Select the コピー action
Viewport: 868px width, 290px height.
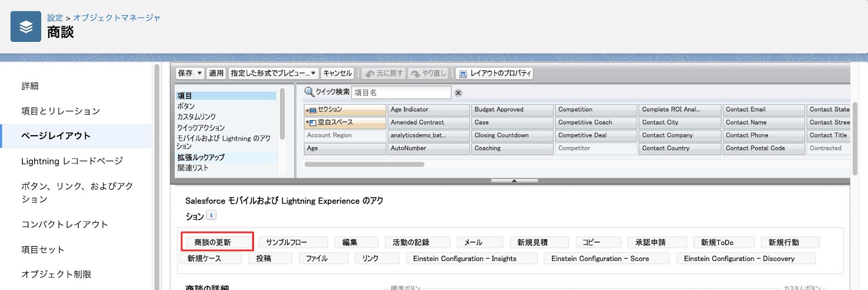pyautogui.click(x=598, y=242)
